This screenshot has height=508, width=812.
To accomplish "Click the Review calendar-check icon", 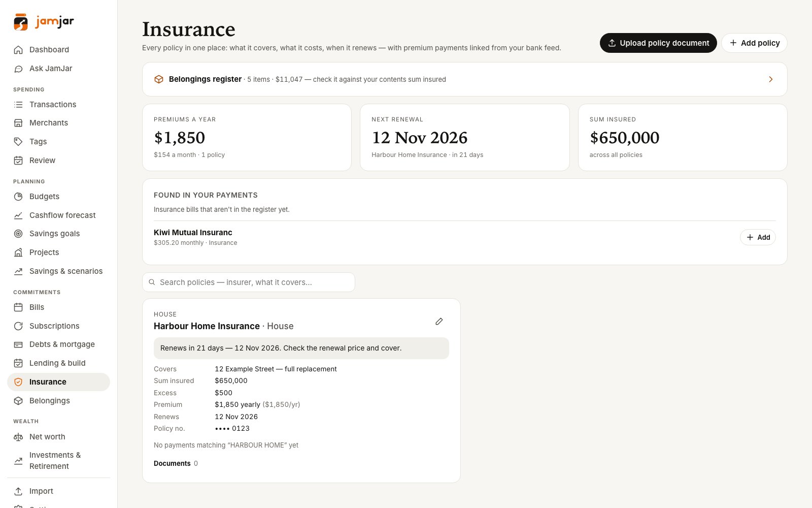I will 18,161.
